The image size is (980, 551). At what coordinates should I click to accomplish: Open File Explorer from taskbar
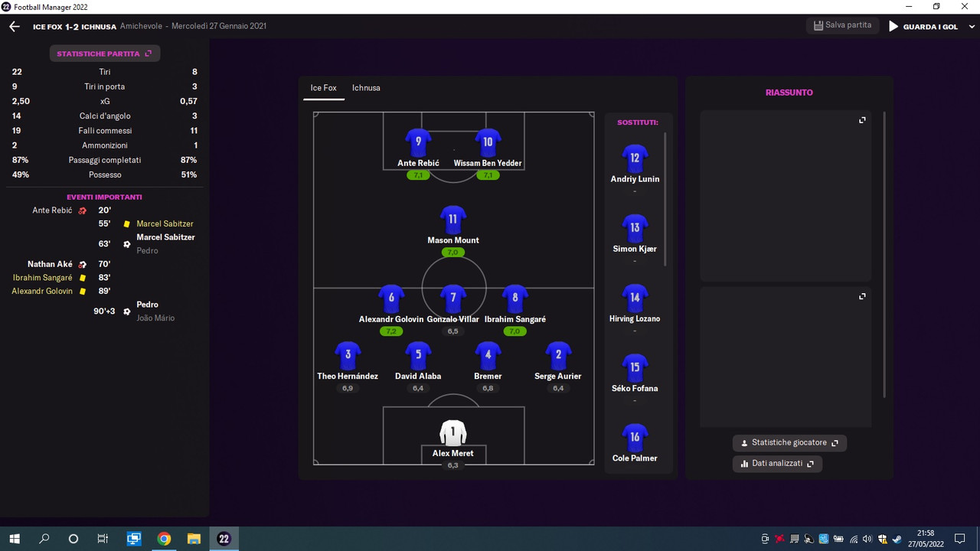(194, 539)
